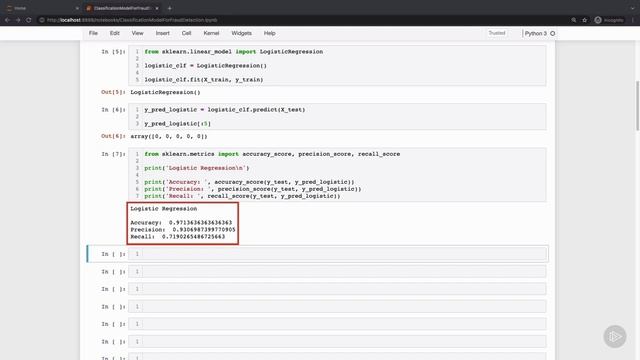
Task: Click the In [7] prompt label
Action: 113,154
